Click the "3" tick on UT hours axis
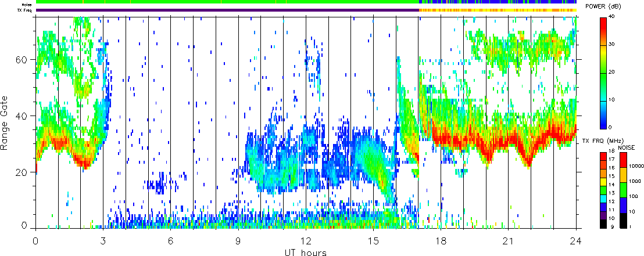 [103, 240]
